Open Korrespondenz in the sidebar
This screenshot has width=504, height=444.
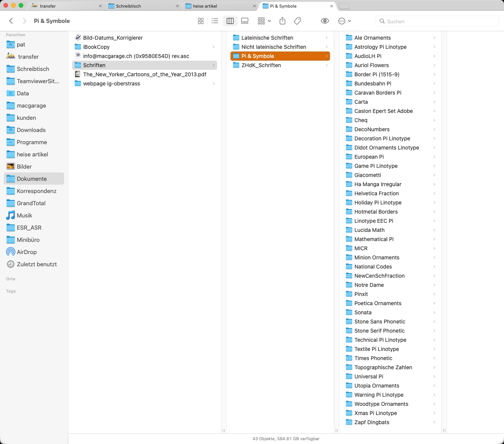click(x=34, y=191)
